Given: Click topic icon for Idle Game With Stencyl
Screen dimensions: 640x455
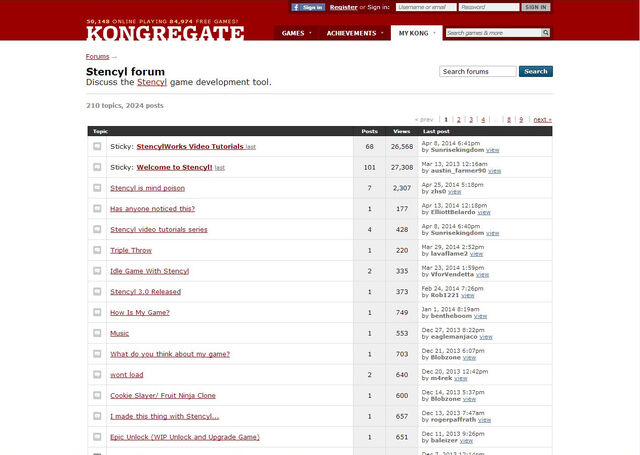Looking at the screenshot, I should point(97,271).
